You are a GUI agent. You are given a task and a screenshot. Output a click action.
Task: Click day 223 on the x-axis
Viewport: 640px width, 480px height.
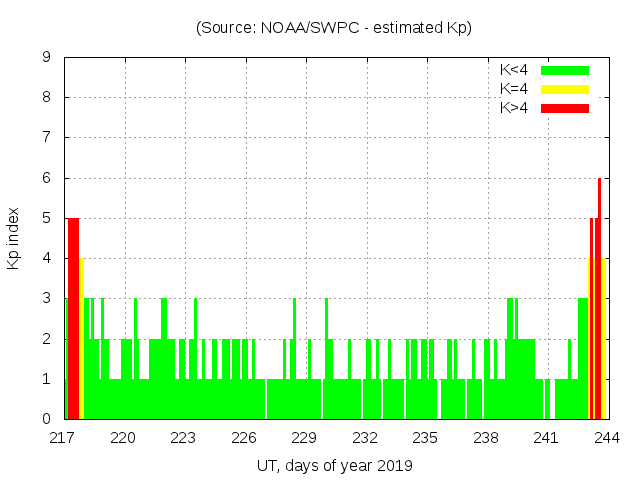(x=184, y=437)
